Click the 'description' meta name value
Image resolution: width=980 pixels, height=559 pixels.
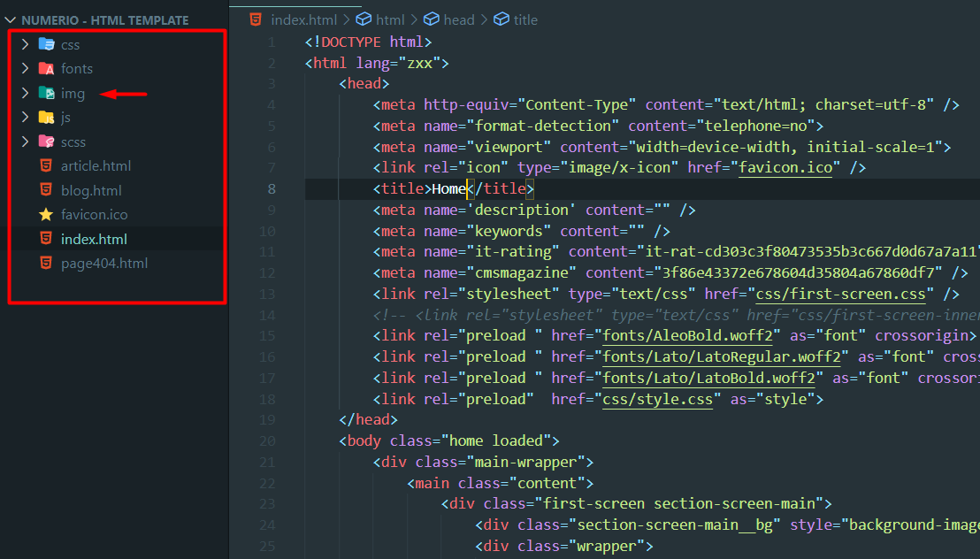522,210
